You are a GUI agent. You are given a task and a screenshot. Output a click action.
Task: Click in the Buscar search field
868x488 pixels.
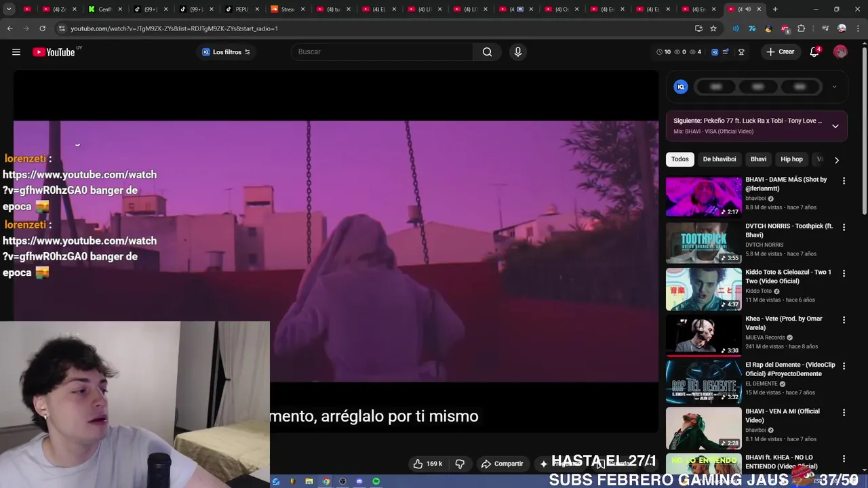tap(383, 52)
